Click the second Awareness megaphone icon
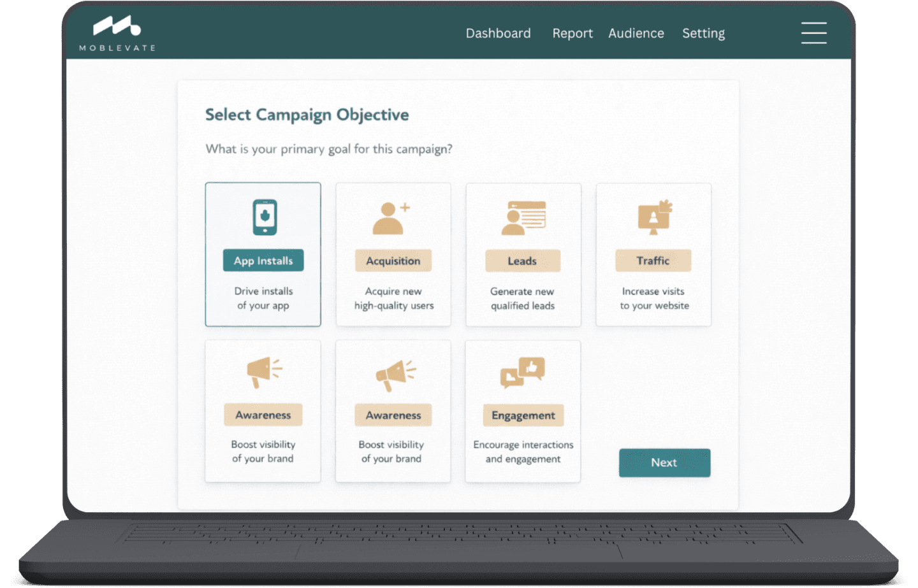The width and height of the screenshot is (918, 588). 395,375
